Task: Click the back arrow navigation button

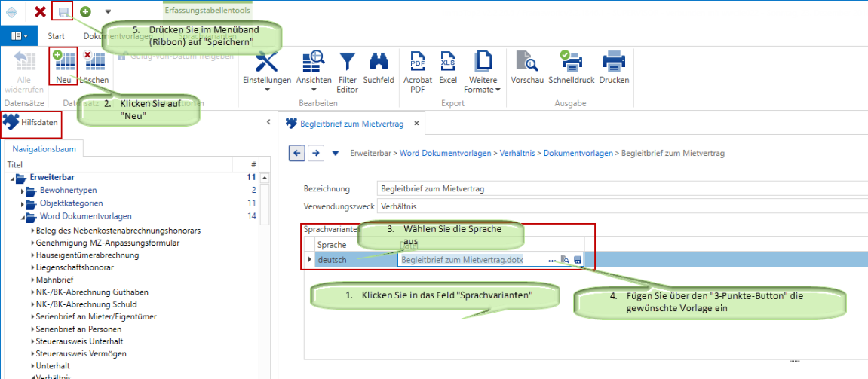Action: (296, 153)
